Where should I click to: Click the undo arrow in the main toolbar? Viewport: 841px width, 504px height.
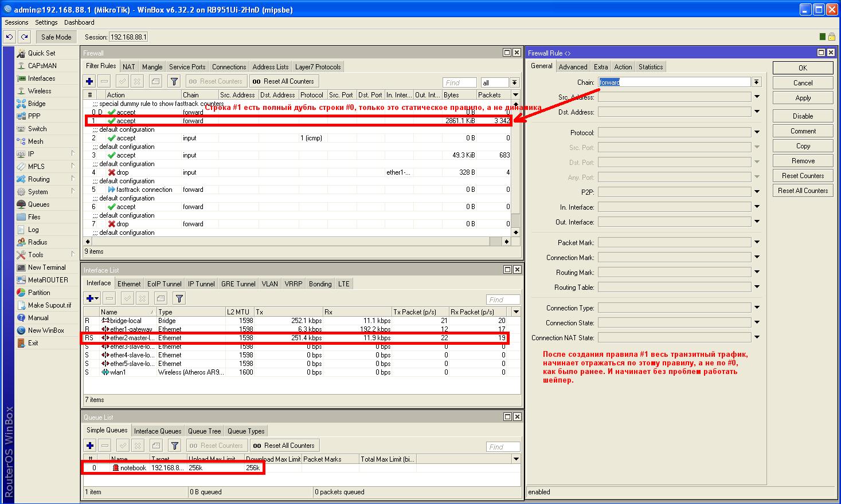9,37
